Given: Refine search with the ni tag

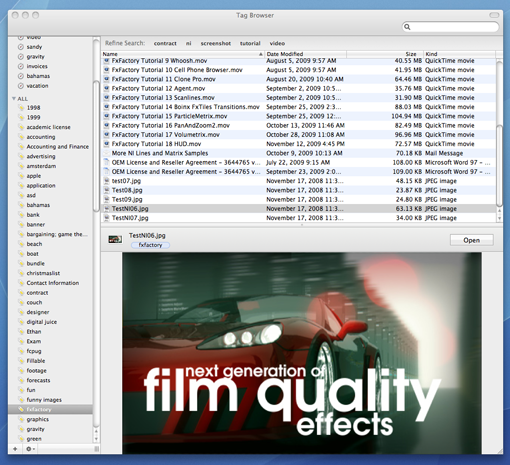Looking at the screenshot, I should click(x=188, y=43).
